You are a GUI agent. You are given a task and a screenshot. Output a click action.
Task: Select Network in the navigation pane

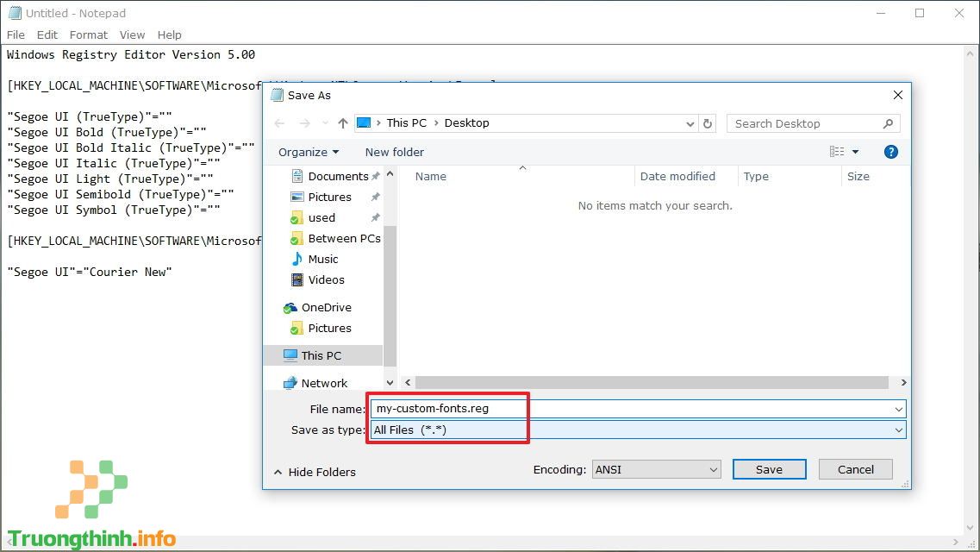(x=315, y=383)
